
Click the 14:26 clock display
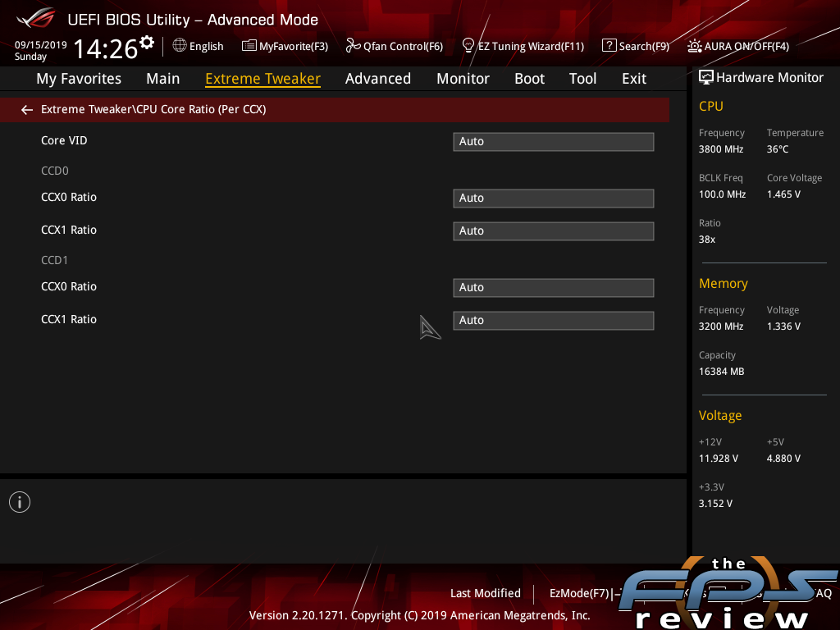point(106,48)
